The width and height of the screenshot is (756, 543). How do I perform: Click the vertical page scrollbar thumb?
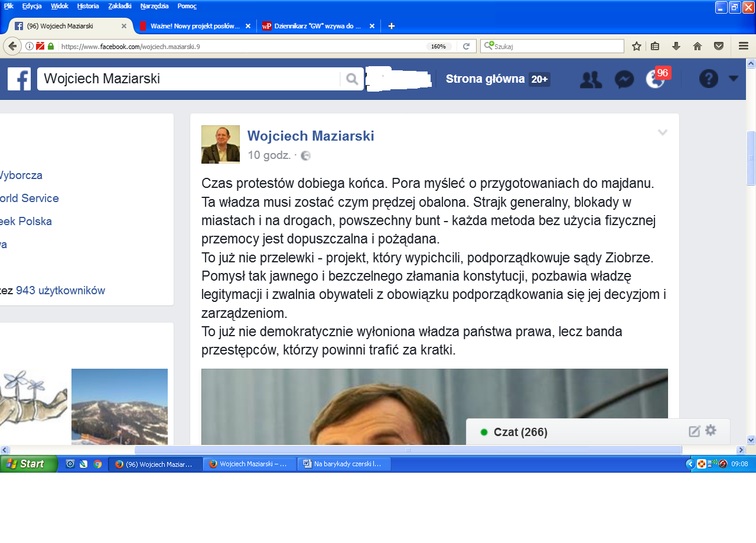coord(751,158)
